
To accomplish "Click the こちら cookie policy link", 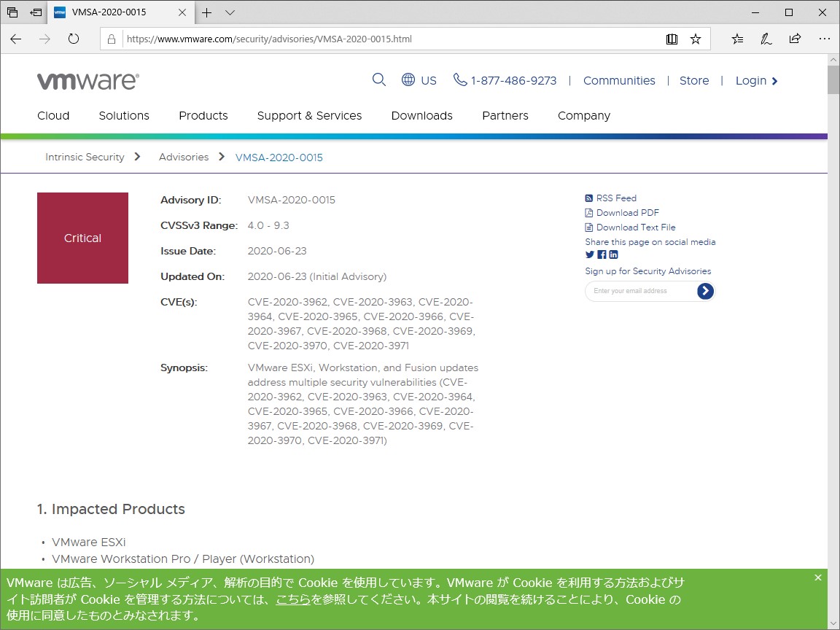I will (x=293, y=599).
